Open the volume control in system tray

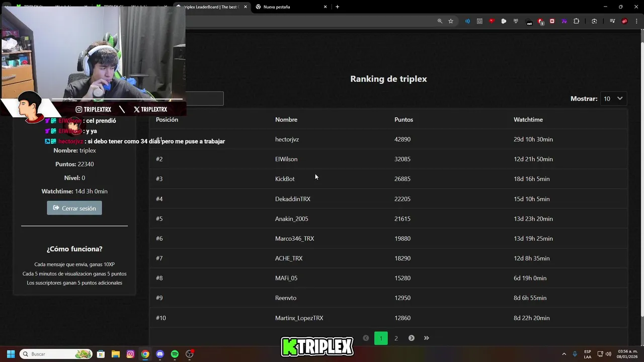(608, 354)
